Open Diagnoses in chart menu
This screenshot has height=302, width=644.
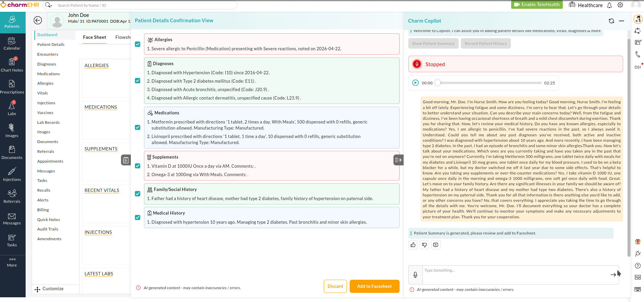47,64
